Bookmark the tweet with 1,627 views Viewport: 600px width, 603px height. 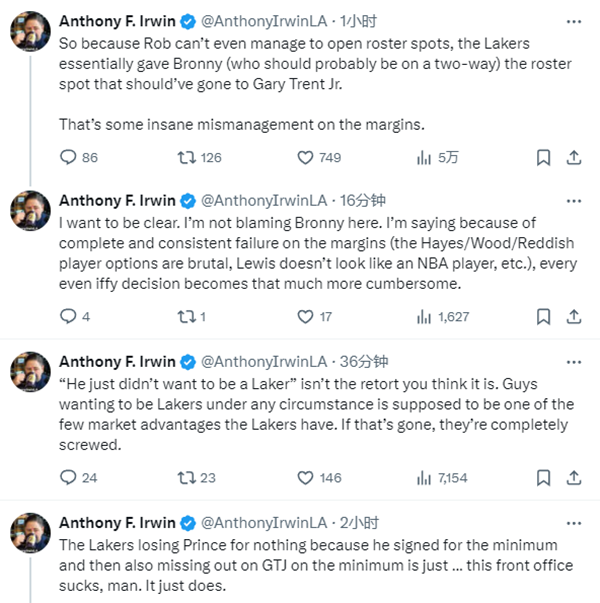point(542,317)
